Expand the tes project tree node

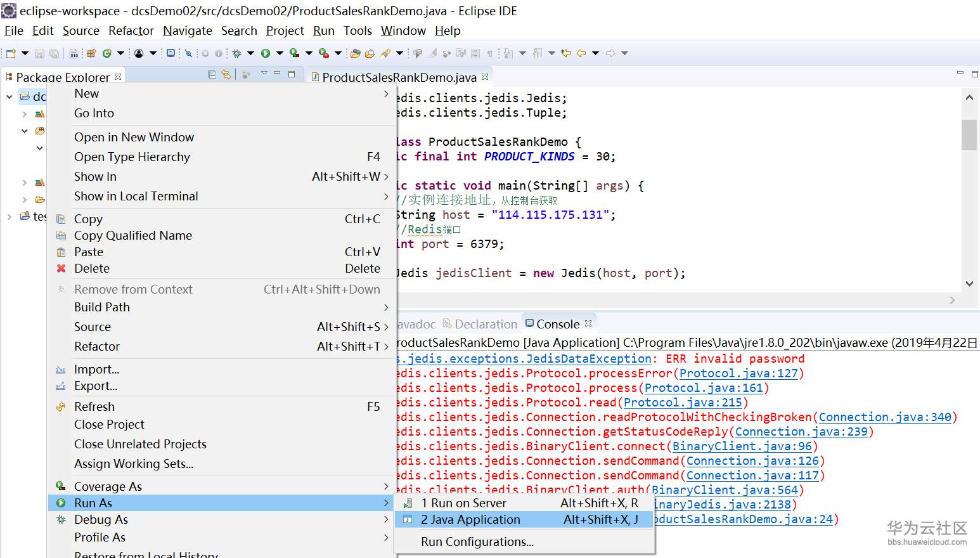(9, 216)
